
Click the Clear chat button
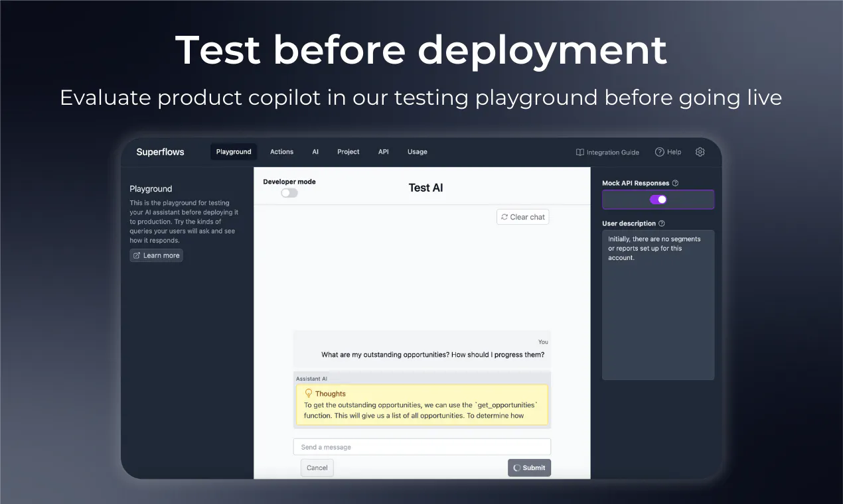click(523, 217)
